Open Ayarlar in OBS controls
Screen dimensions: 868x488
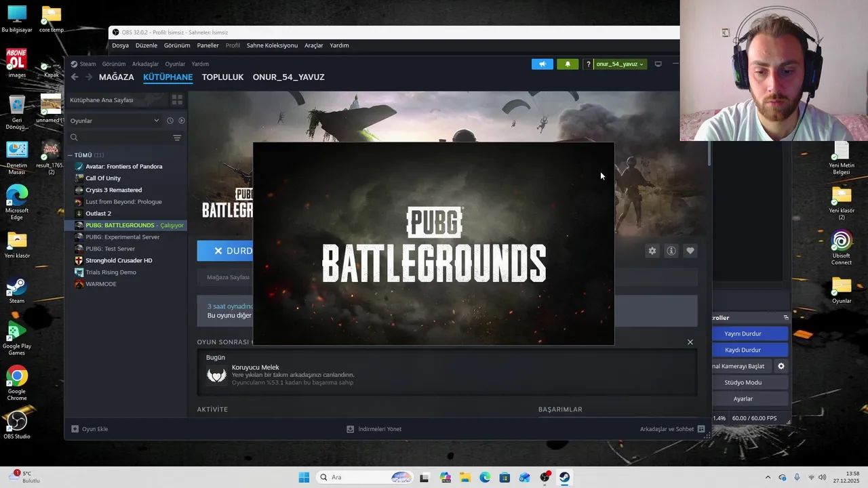[750, 399]
